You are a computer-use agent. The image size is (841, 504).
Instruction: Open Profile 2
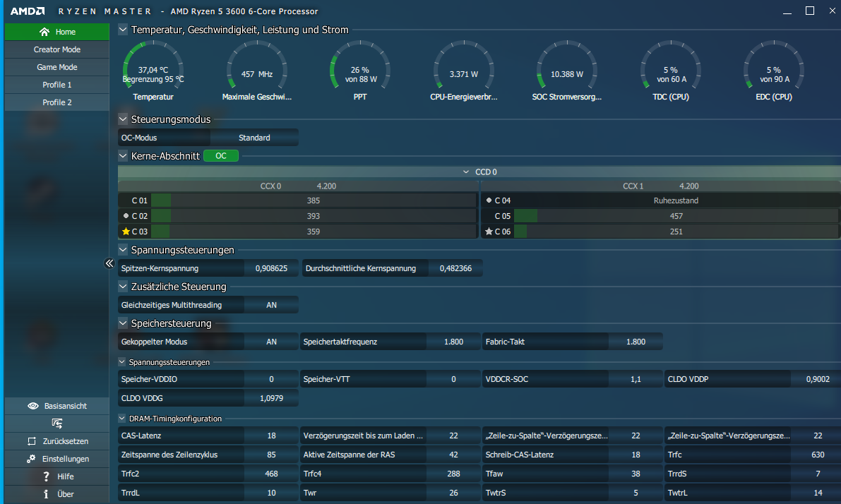point(57,102)
